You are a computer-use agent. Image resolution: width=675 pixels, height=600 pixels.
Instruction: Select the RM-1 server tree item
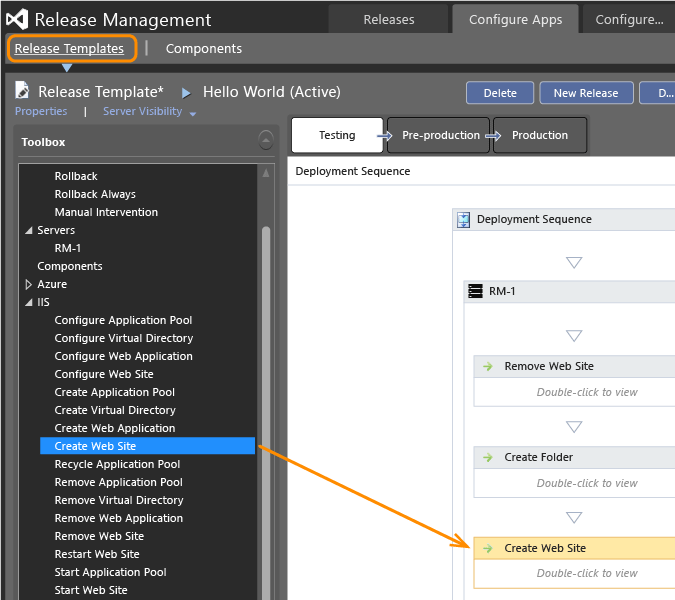[68, 248]
